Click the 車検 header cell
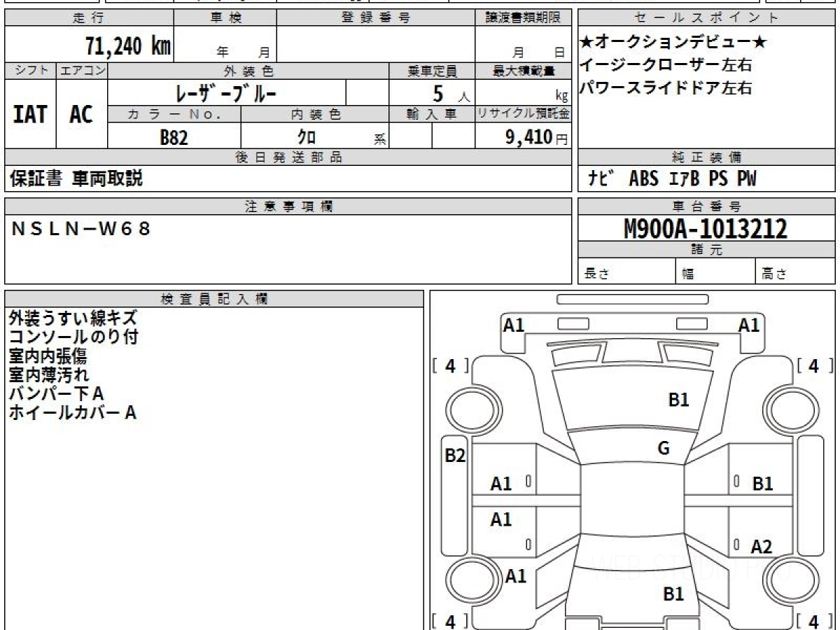 [225, 18]
